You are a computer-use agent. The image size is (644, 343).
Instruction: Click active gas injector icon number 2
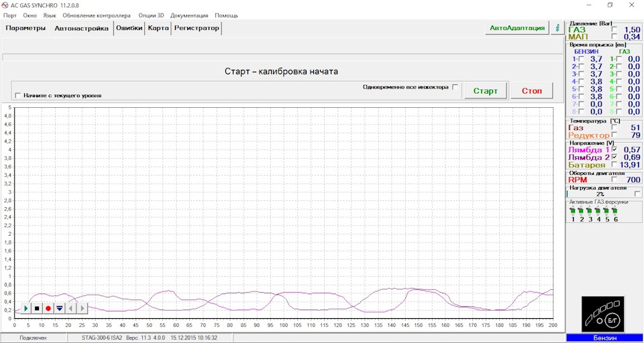[x=581, y=212]
